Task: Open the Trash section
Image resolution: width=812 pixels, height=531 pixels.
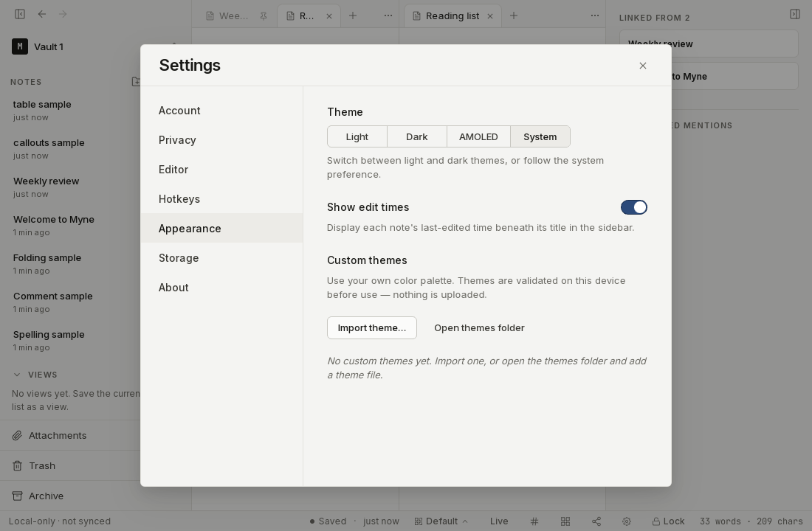Action: click(70, 466)
